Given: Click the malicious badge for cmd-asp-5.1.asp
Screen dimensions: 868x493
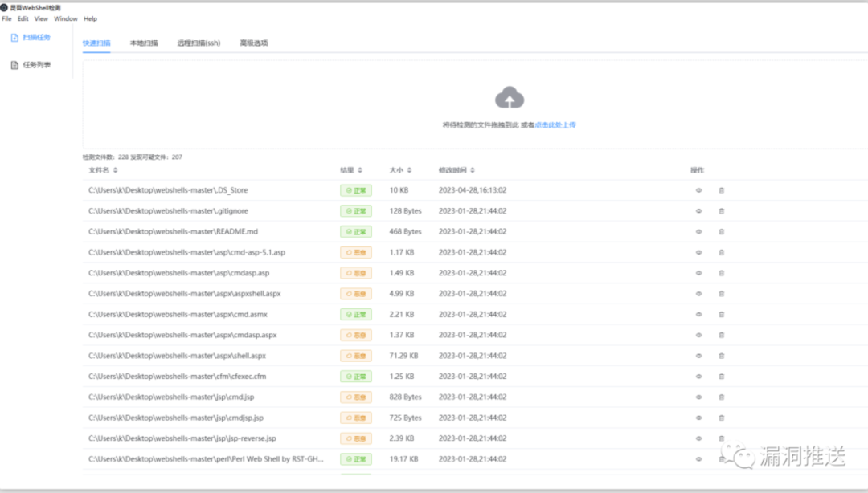Looking at the screenshot, I should (x=356, y=252).
